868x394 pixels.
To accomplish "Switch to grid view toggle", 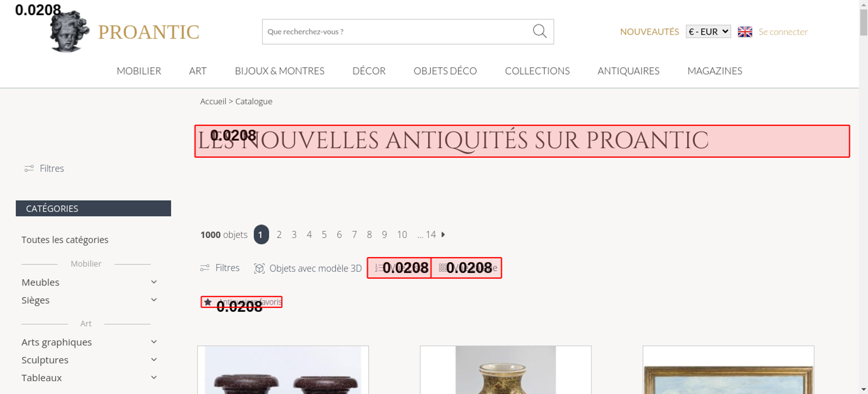I will [x=467, y=268].
